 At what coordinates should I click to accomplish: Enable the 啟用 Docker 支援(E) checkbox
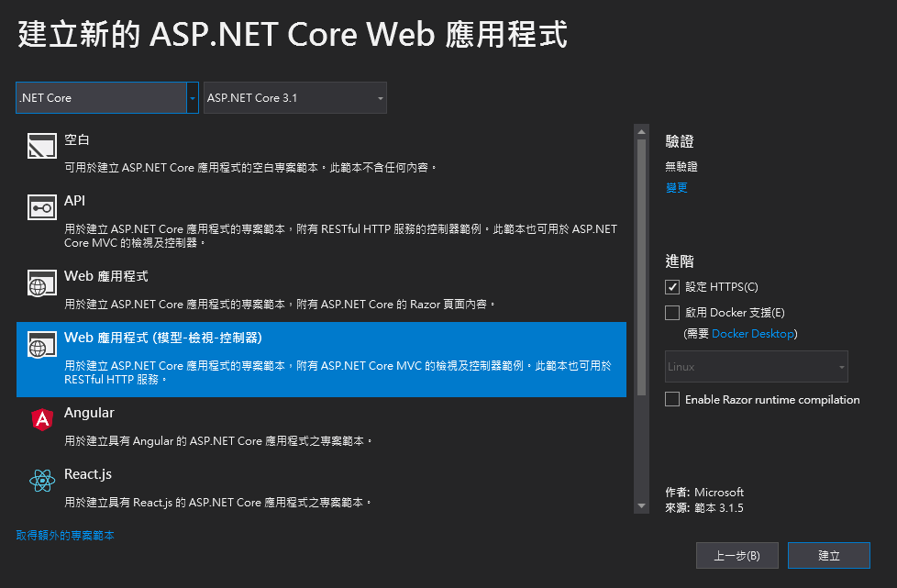point(672,312)
